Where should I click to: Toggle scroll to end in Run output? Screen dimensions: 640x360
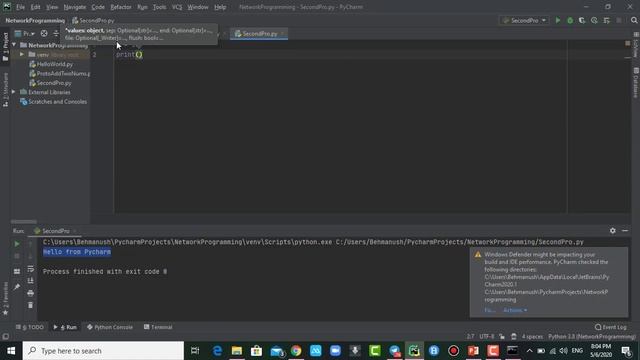(x=31, y=281)
